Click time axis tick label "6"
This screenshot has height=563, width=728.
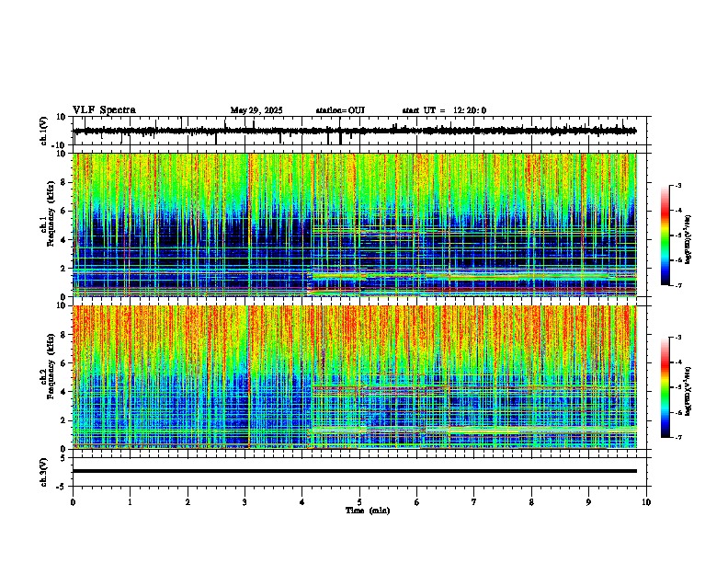(x=417, y=502)
